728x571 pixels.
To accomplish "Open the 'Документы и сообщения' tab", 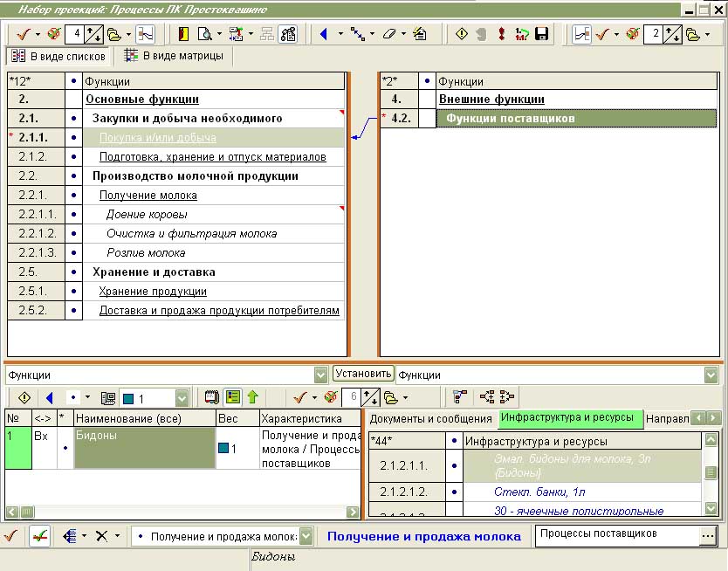I will pos(431,419).
